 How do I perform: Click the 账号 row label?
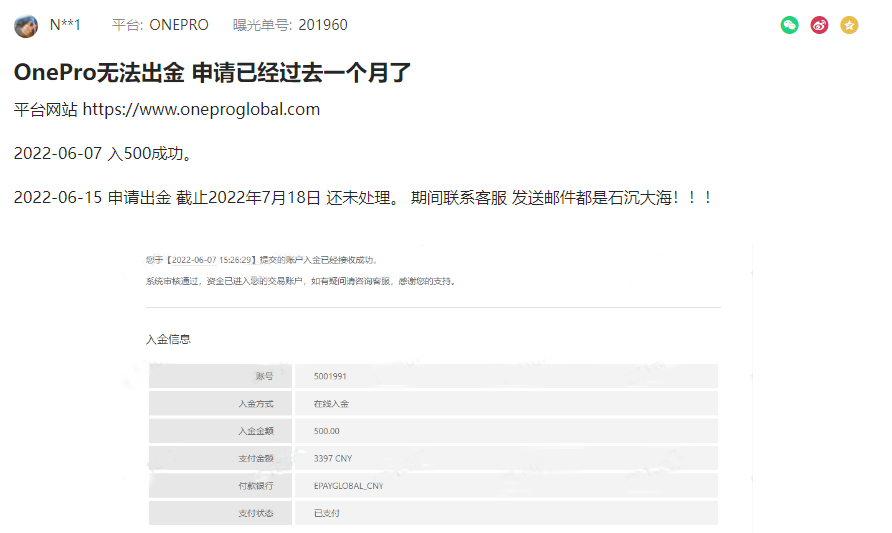click(x=264, y=376)
